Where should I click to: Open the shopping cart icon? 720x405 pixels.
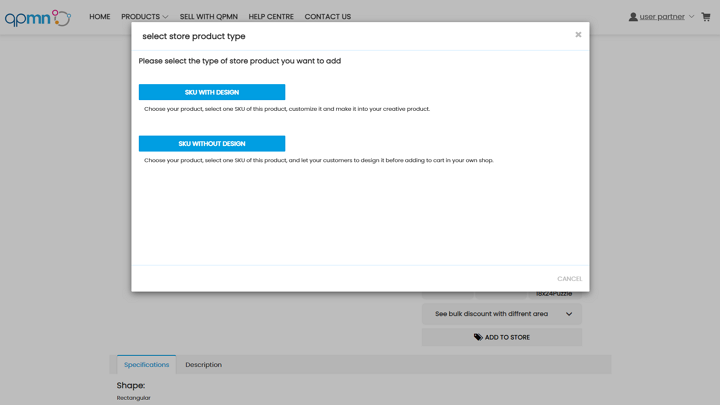(x=706, y=17)
